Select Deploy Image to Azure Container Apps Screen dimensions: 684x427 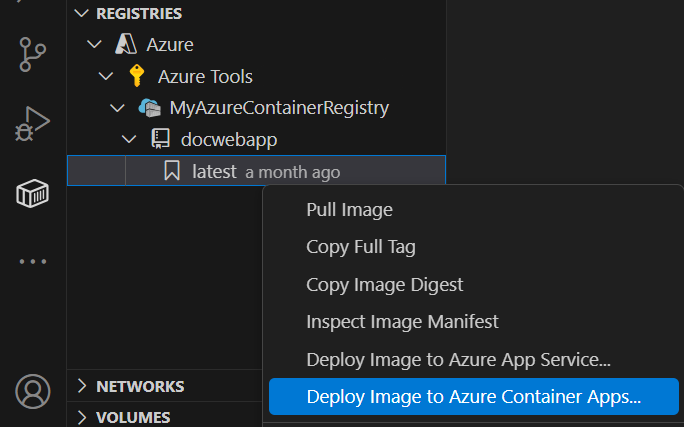click(x=473, y=396)
